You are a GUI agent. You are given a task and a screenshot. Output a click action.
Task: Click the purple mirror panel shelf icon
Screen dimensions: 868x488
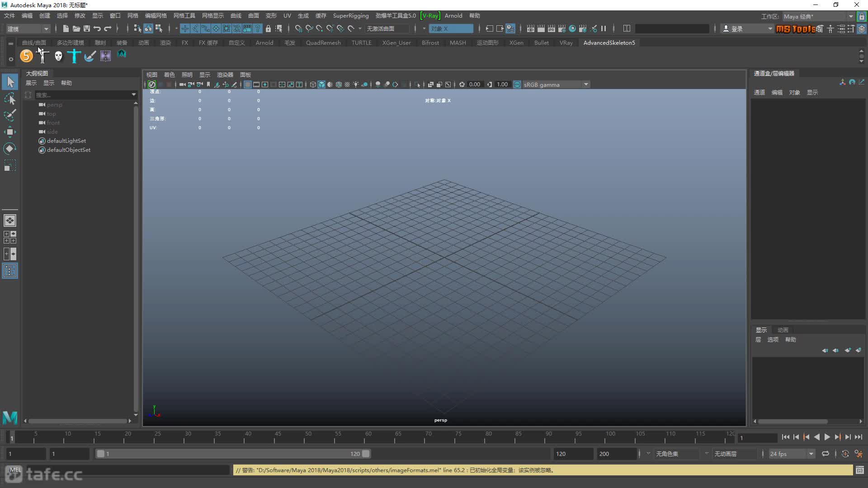click(x=105, y=56)
